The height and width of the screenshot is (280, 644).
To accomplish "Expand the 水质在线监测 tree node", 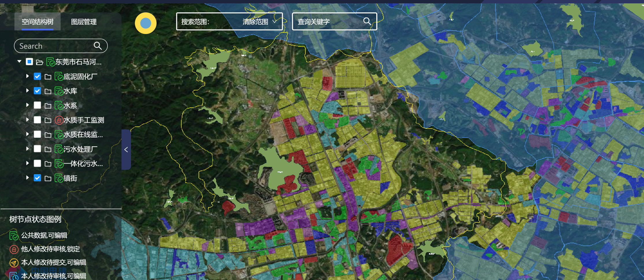I will 27,134.
